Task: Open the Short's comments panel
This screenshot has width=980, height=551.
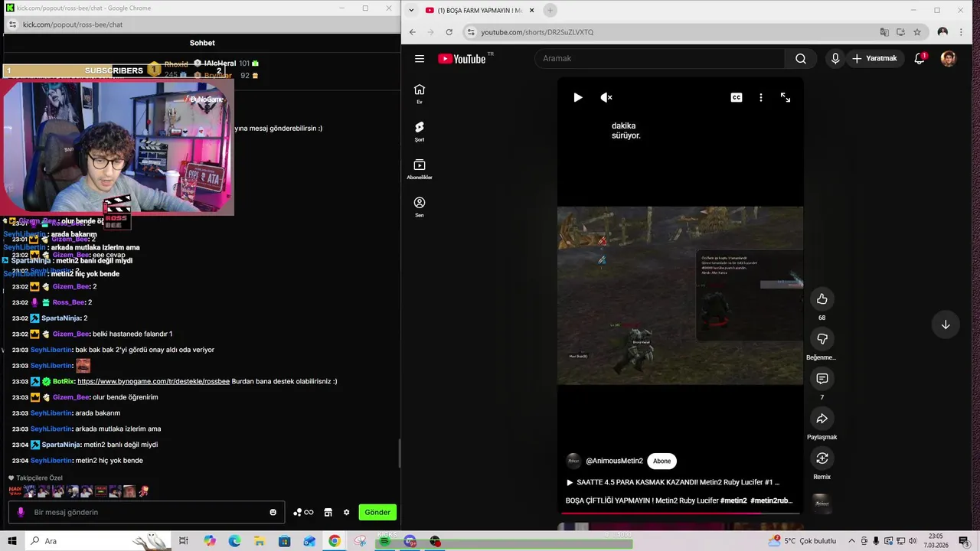Action: click(822, 379)
